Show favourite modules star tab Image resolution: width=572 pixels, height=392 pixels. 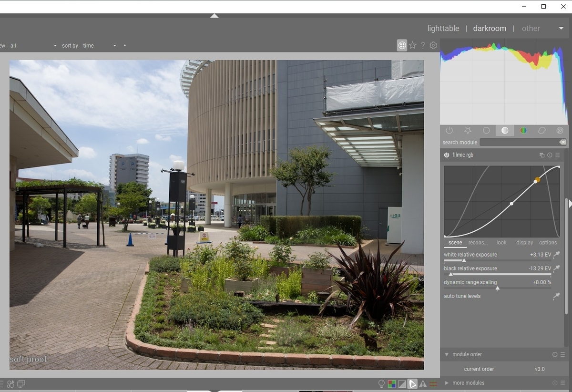tap(468, 130)
